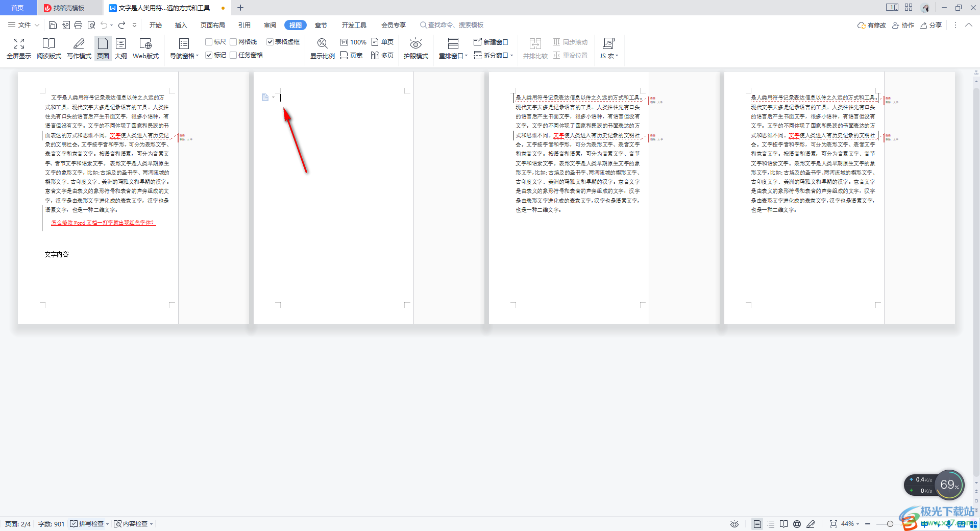
Task: Click the full screen display icon
Action: click(19, 49)
